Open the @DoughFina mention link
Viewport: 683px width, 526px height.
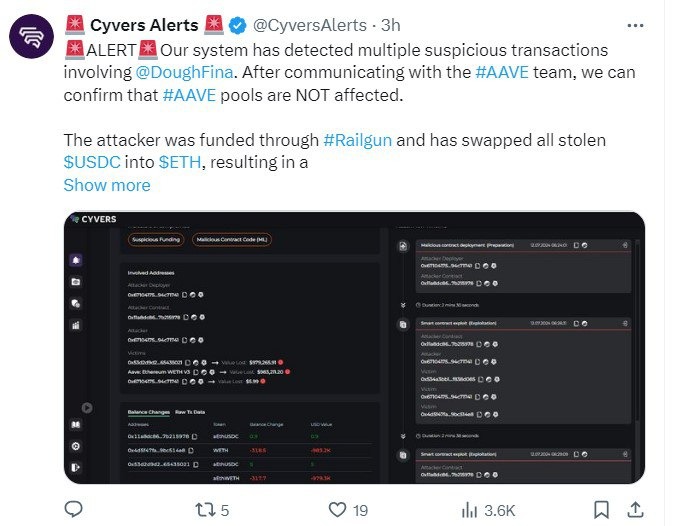tap(186, 71)
